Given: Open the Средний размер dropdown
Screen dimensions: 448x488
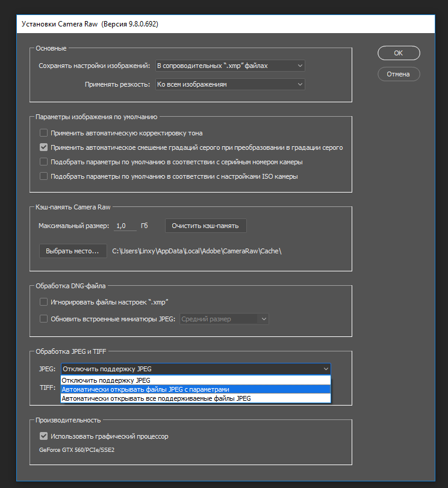Looking at the screenshot, I should [x=224, y=319].
